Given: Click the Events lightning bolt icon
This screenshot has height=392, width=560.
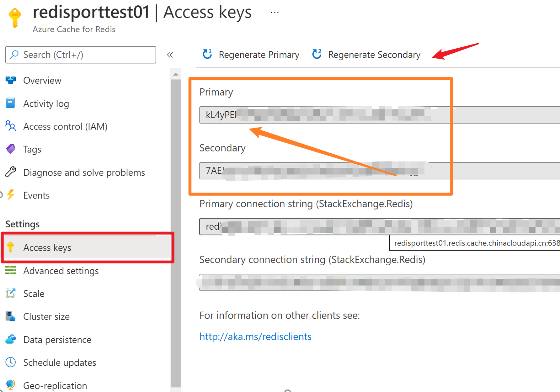Looking at the screenshot, I should coord(11,195).
